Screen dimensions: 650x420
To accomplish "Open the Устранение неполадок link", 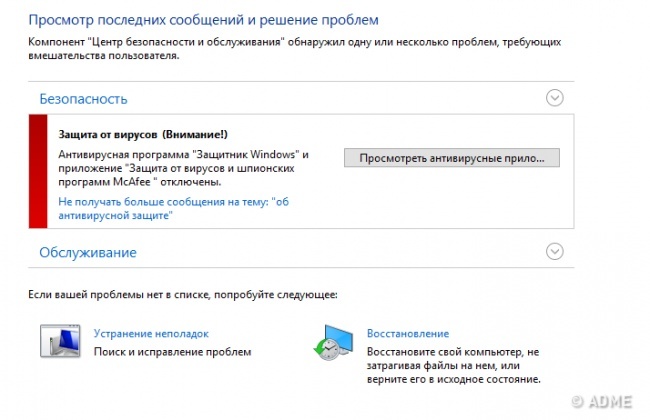I will pyautogui.click(x=151, y=333).
